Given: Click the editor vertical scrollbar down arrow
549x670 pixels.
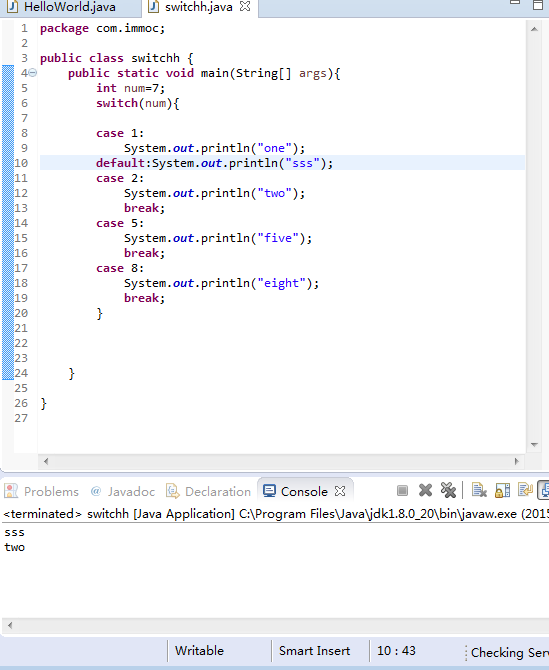Looking at the screenshot, I should [534, 445].
